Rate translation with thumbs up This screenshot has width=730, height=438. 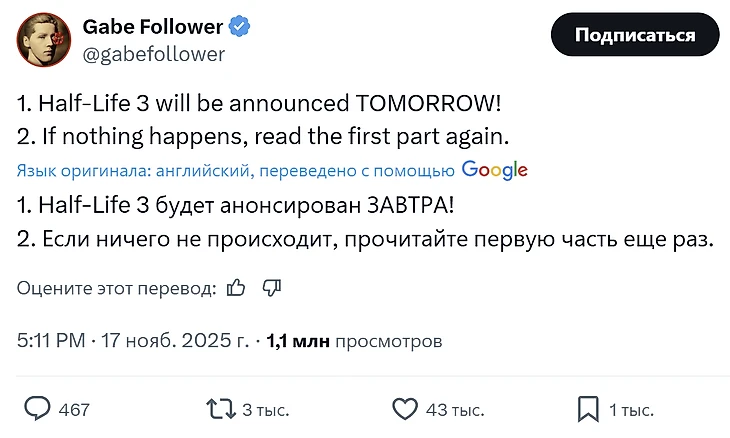[x=236, y=288]
